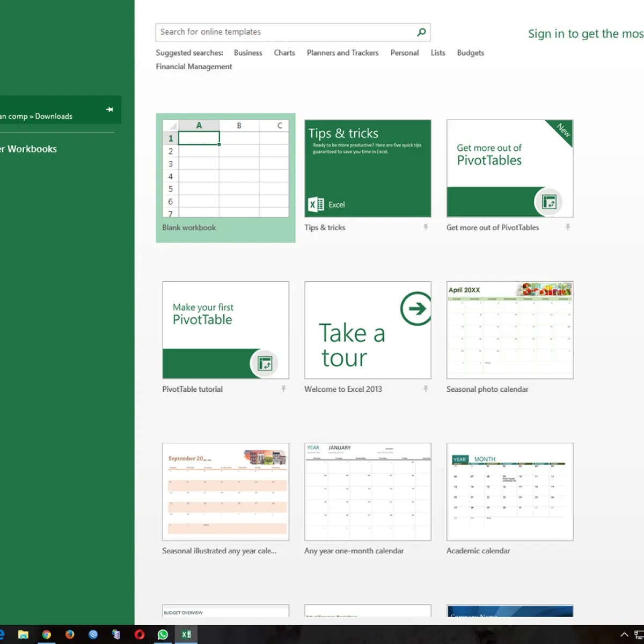The height and width of the screenshot is (644, 644).
Task: Pin the PivotTable tutorial template
Action: click(283, 389)
